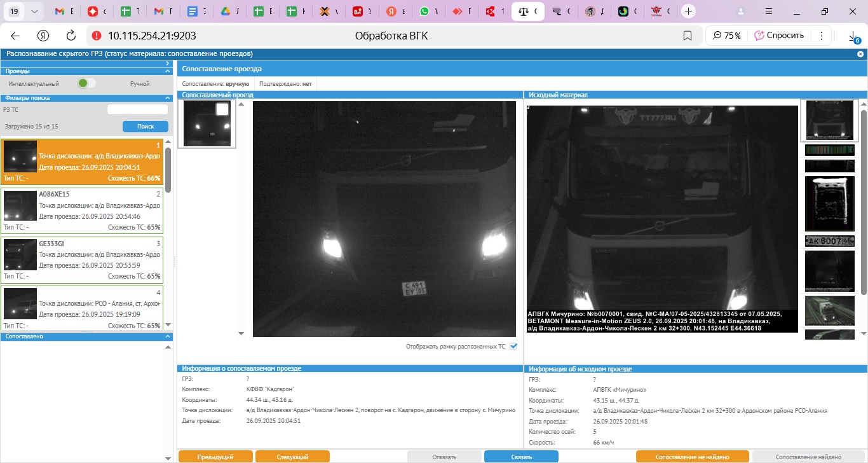Image resolution: width=868 pixels, height=463 pixels.
Task: Collapse the Фильтры поиска section
Action: tap(168, 98)
